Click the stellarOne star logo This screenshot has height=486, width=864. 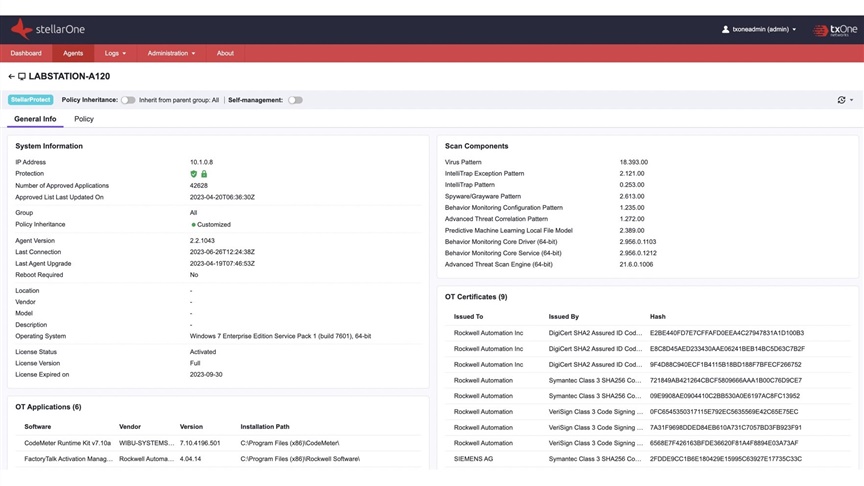21,29
